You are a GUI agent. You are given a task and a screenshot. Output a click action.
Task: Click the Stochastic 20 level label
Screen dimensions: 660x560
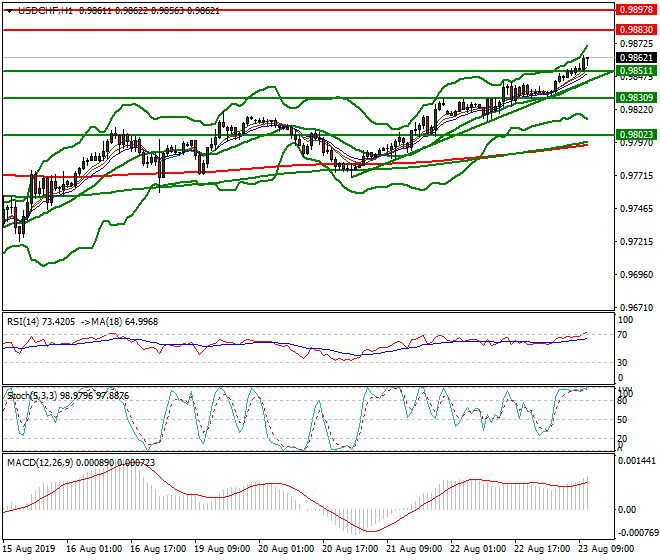pyautogui.click(x=622, y=439)
